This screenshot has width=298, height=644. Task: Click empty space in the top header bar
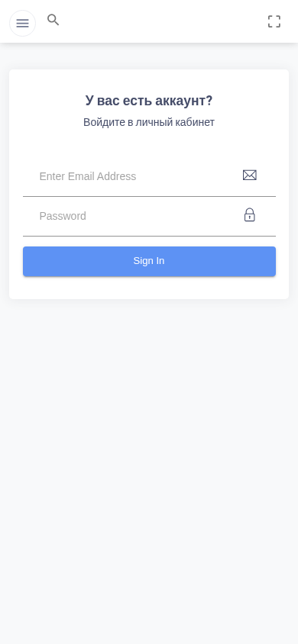164,21
